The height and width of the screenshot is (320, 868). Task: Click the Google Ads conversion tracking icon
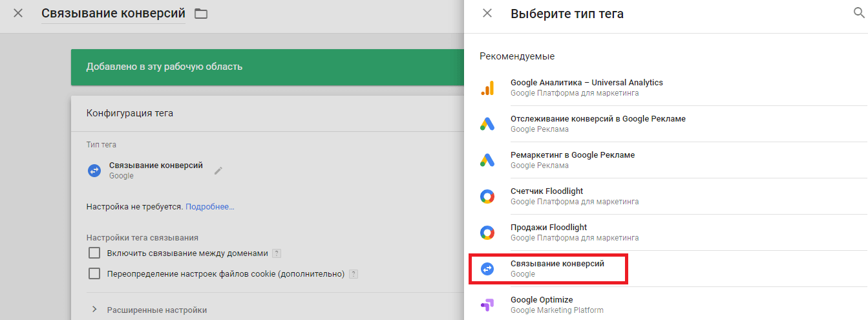coord(487,124)
